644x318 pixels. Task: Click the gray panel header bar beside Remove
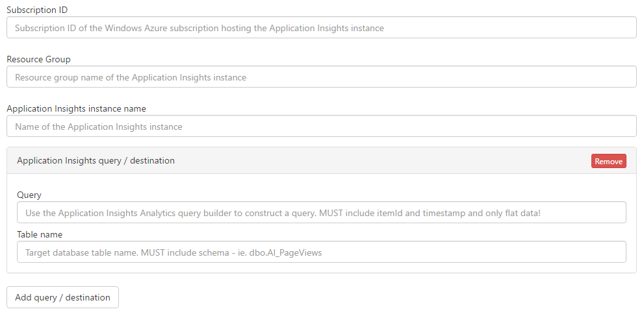tap(390, 160)
